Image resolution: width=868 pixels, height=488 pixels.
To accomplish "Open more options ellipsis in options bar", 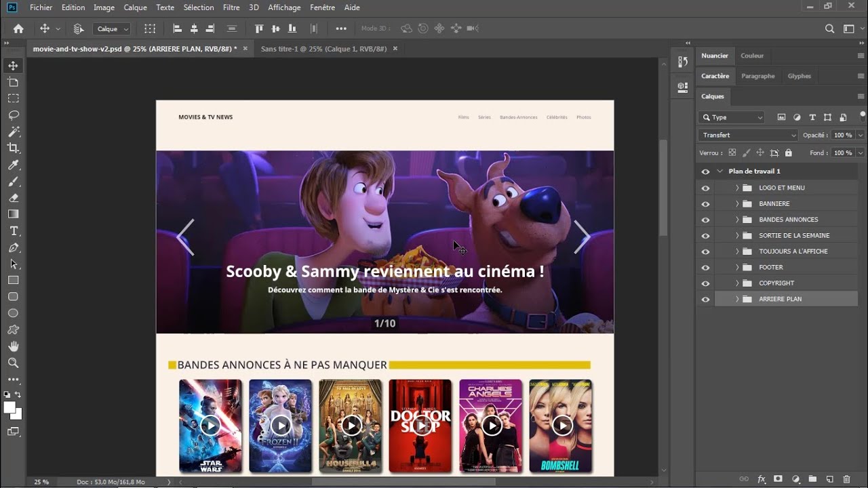I will point(341,28).
